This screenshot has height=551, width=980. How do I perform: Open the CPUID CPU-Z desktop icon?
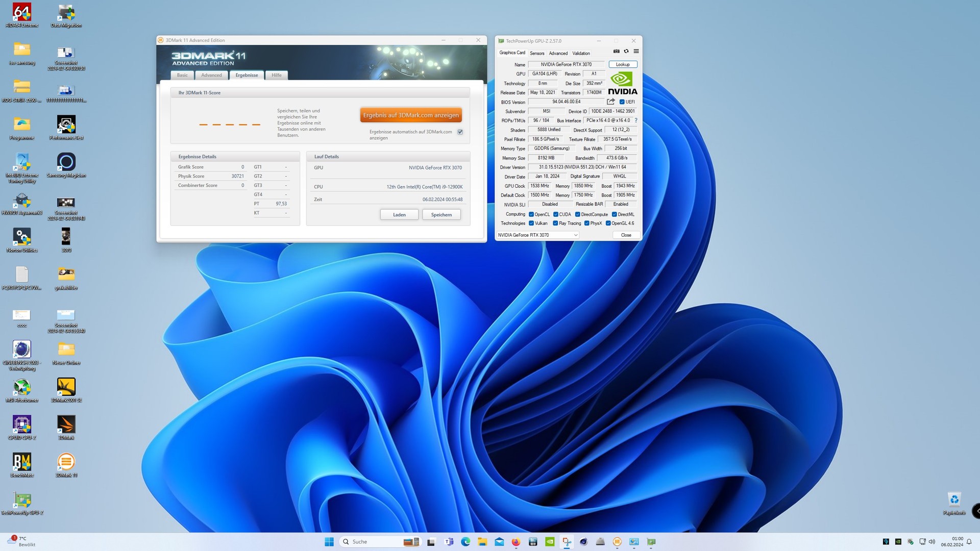coord(22,428)
